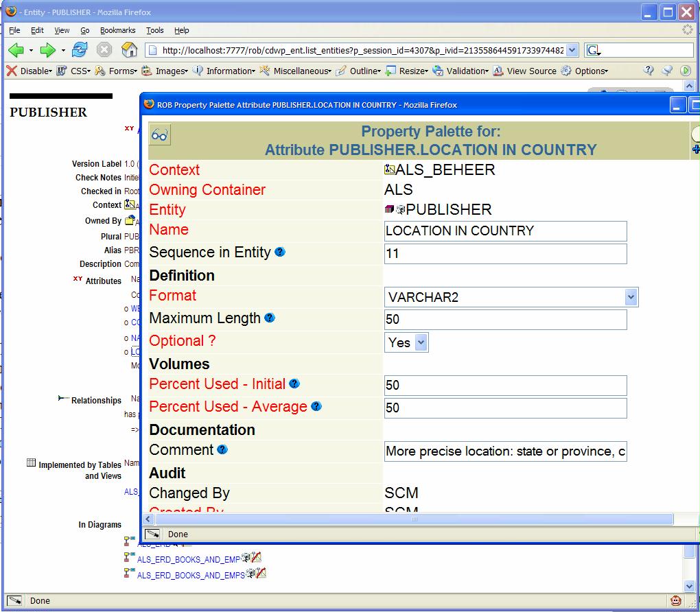Expand the CSS developer toolbar menu

(x=74, y=71)
